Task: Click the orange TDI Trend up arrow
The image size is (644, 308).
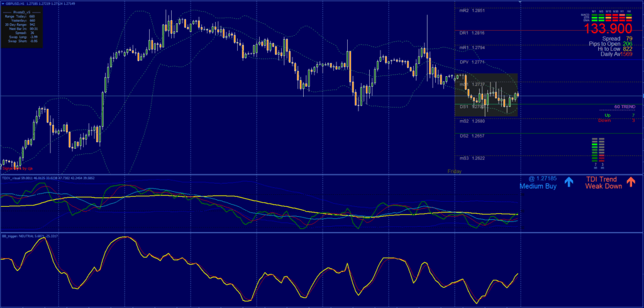Action: 630,182
